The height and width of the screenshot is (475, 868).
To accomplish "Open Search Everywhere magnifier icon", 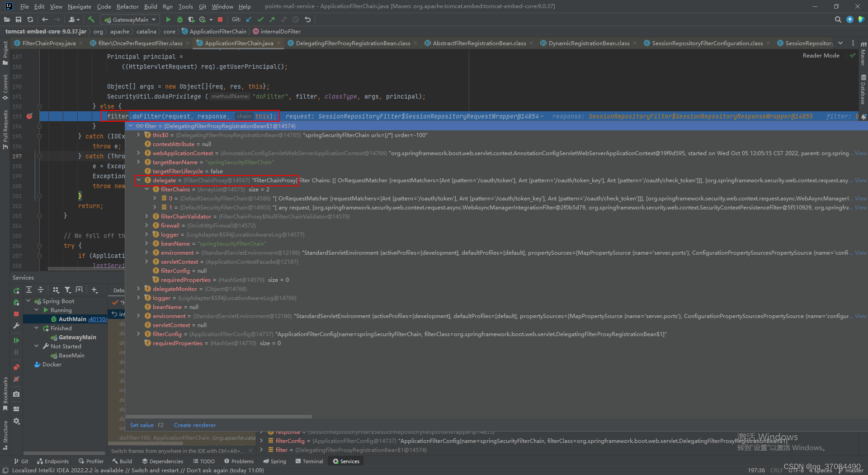I will pos(838,19).
